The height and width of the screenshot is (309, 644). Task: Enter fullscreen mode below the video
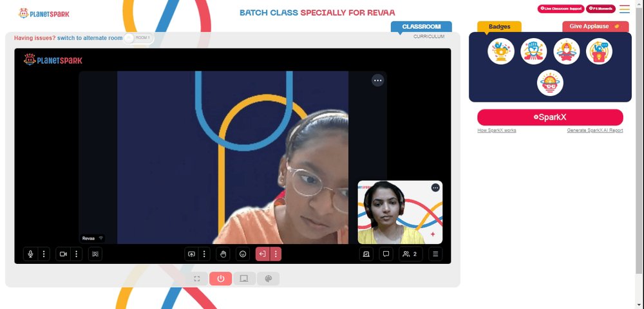pos(196,279)
